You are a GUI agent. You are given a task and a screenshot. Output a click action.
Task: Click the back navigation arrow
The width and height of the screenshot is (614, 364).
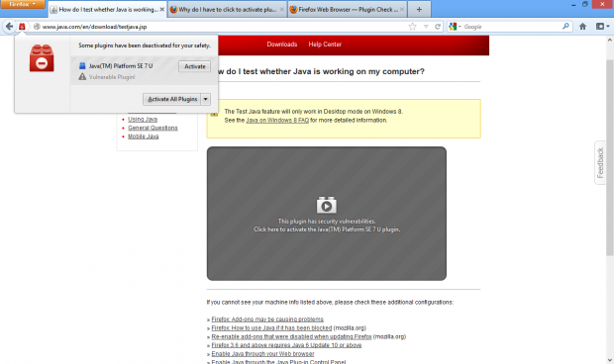9,27
